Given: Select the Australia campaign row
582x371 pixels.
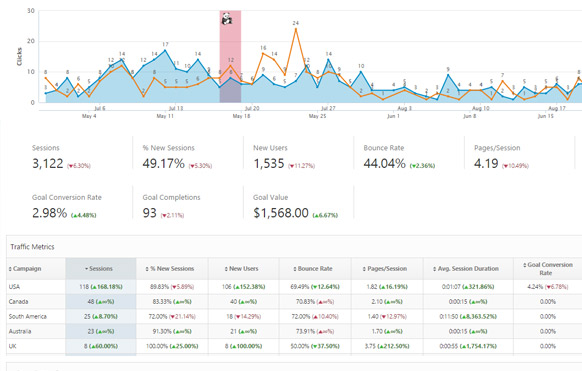Looking at the screenshot, I should 294,331.
